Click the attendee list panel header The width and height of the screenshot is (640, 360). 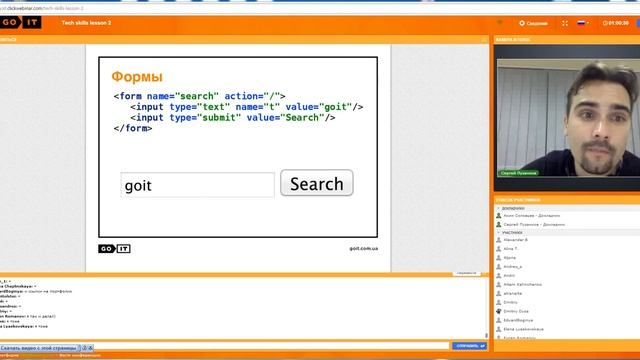567,200
